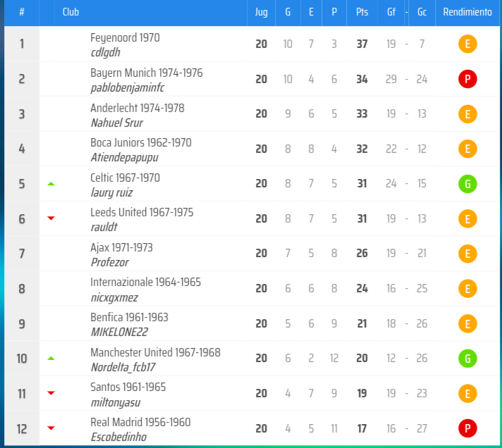Click the Club column header

click(71, 13)
